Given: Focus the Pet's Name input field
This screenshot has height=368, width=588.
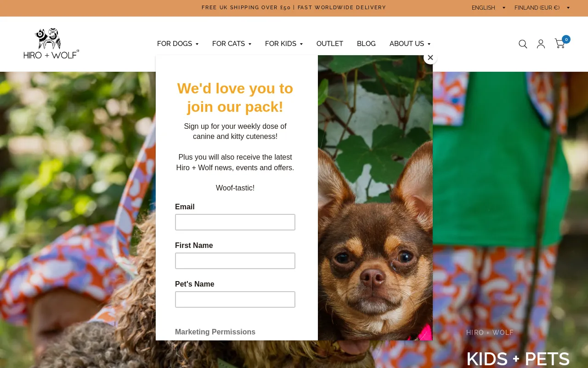Looking at the screenshot, I should 235,299.
